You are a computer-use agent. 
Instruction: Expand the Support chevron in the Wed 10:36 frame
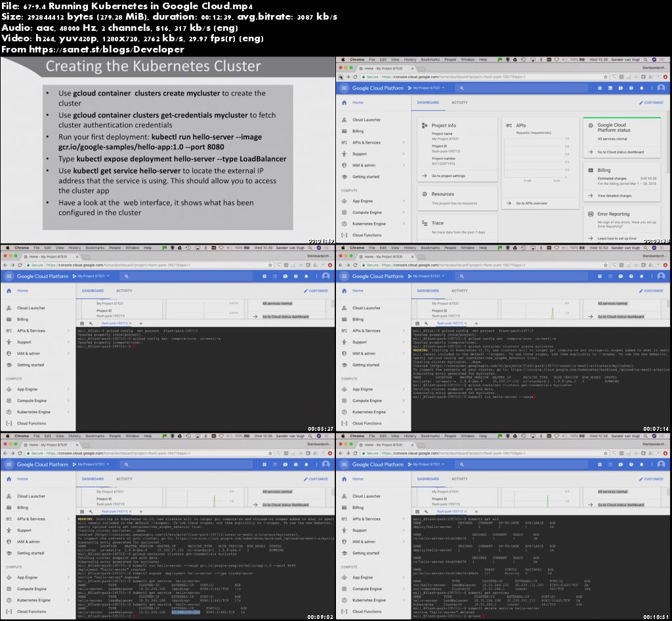(x=404, y=153)
